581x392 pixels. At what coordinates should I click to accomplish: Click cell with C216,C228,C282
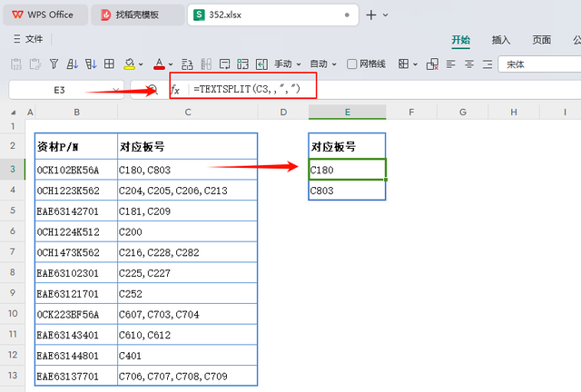coord(188,252)
